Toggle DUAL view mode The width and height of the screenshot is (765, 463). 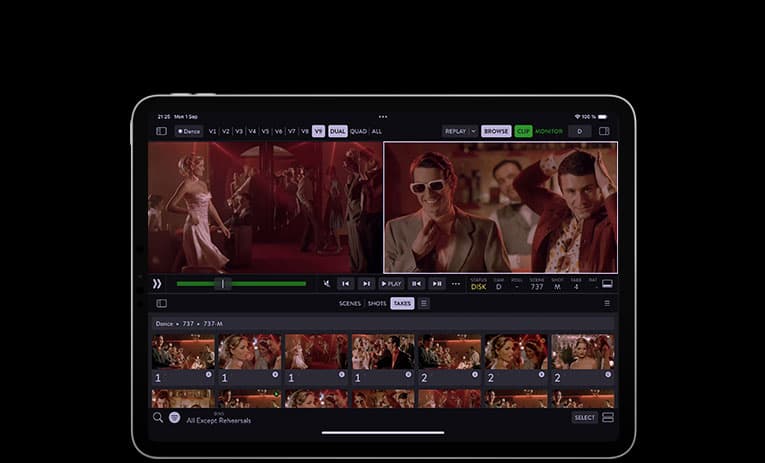337,131
